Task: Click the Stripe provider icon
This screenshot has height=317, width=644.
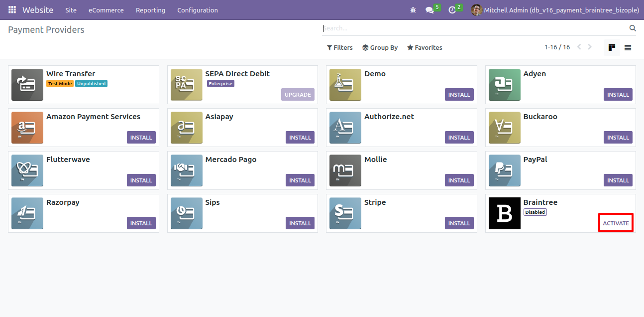Action: click(345, 213)
